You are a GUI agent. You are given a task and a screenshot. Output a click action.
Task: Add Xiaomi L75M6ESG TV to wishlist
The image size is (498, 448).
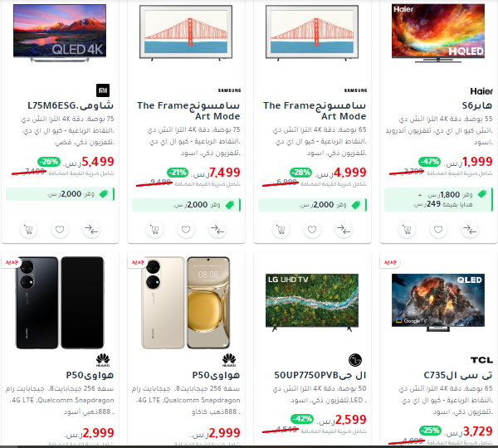click(x=60, y=229)
